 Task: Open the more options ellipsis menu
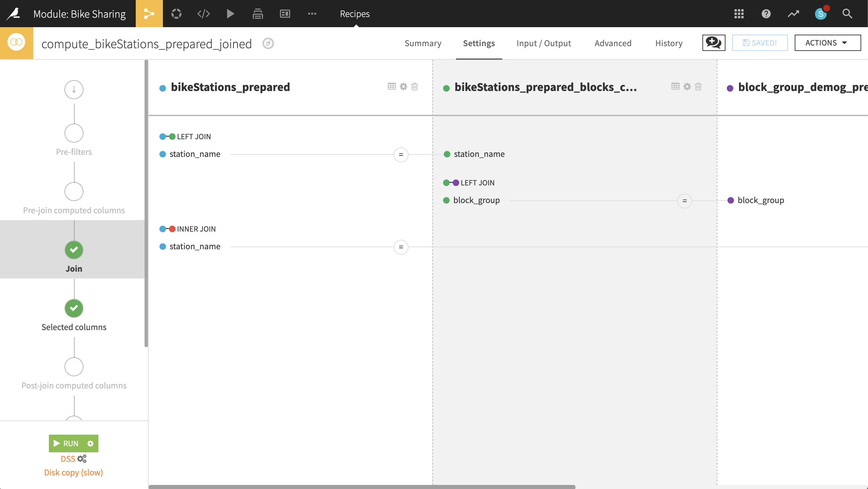312,14
